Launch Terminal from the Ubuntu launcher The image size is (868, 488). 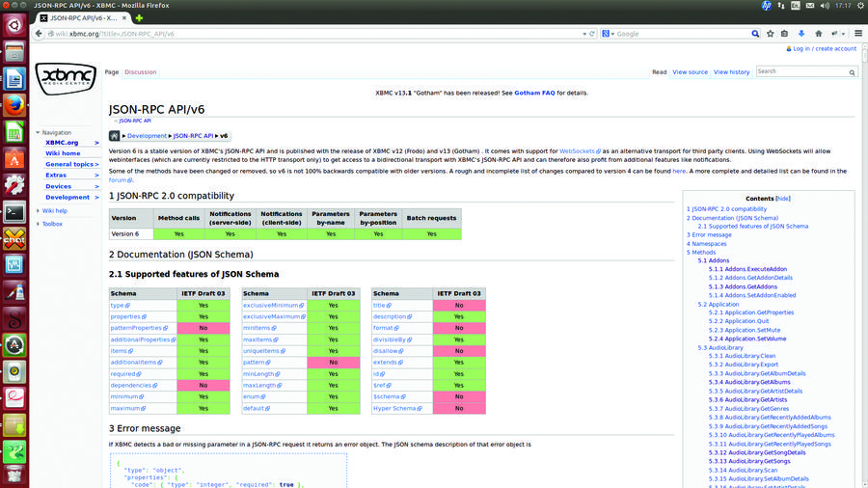pyautogui.click(x=14, y=211)
